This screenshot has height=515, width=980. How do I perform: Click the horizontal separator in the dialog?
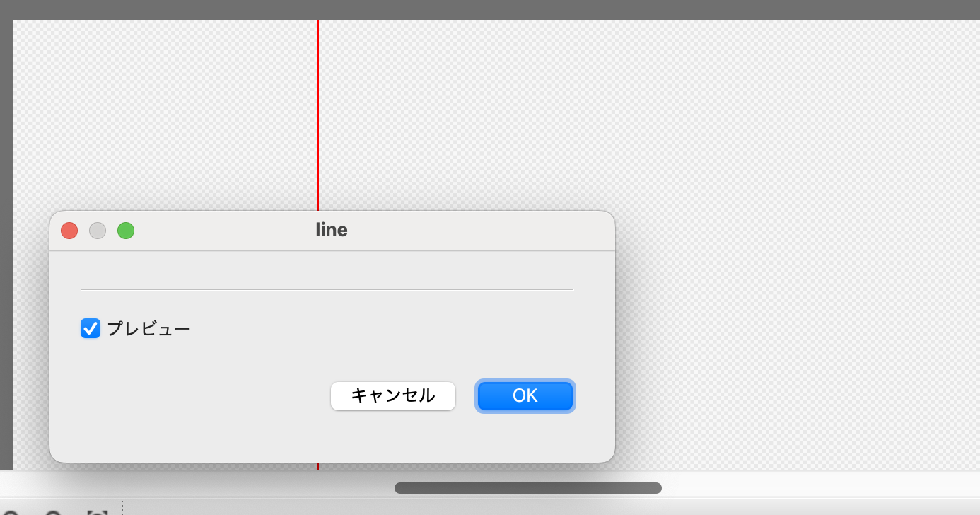pos(327,289)
